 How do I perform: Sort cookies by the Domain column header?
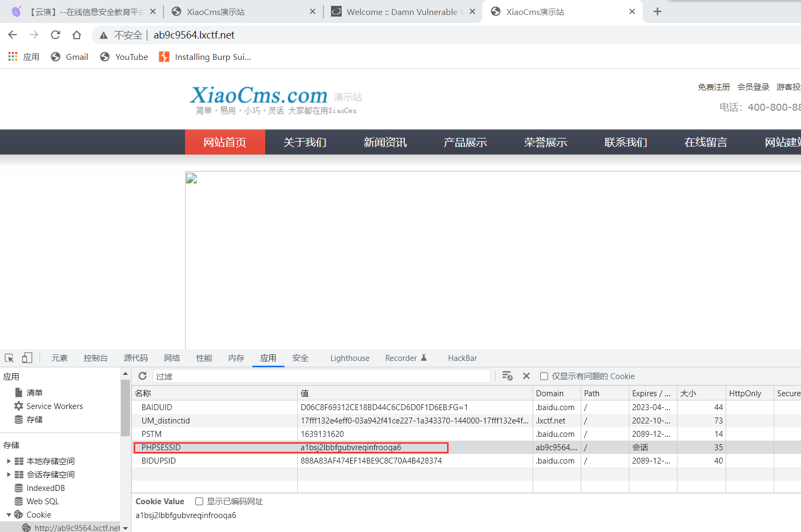click(557, 394)
